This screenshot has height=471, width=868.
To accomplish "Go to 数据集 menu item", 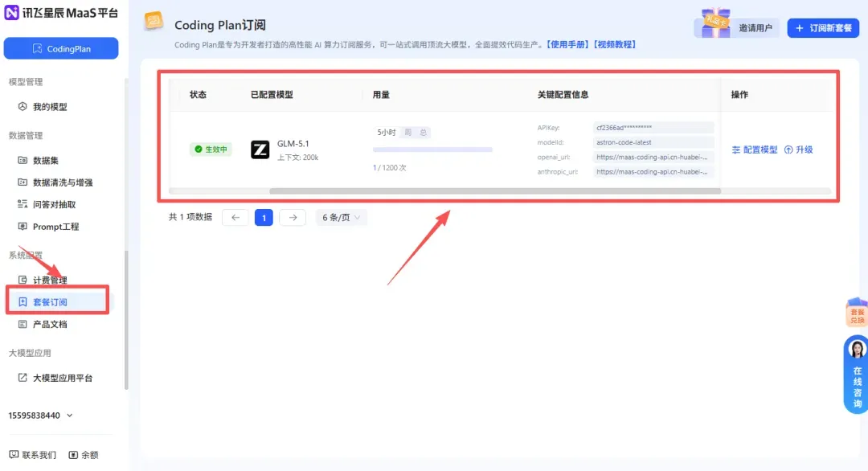I will (x=45, y=161).
